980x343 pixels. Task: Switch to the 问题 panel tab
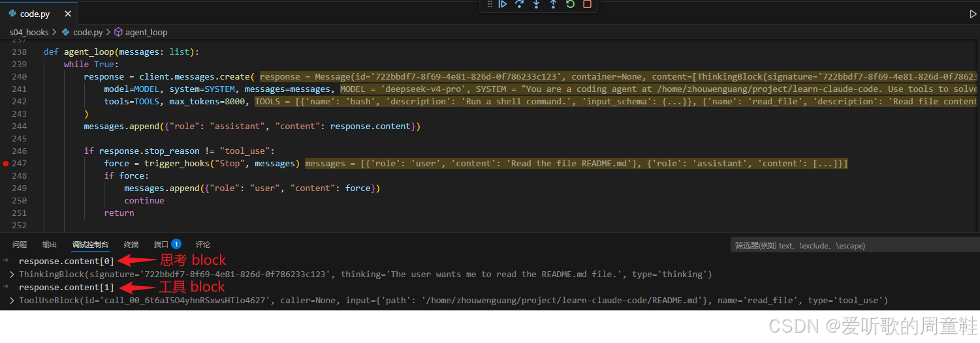coord(20,245)
